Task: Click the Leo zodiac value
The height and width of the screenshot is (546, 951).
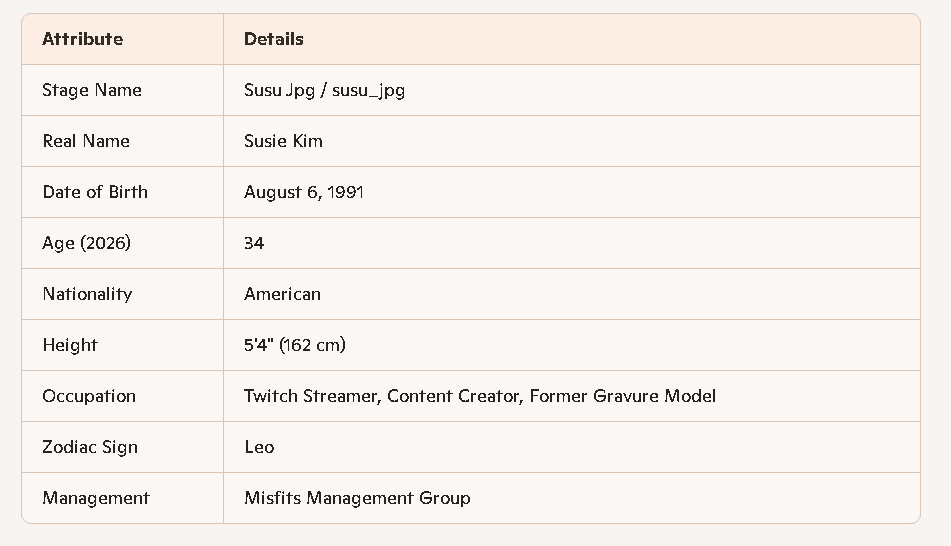Action: click(259, 447)
